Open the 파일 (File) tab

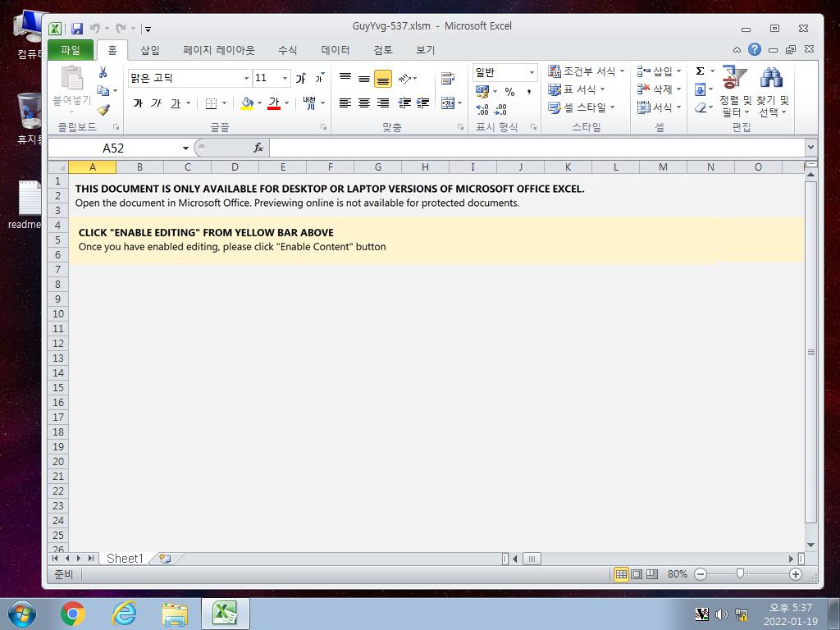(x=71, y=50)
